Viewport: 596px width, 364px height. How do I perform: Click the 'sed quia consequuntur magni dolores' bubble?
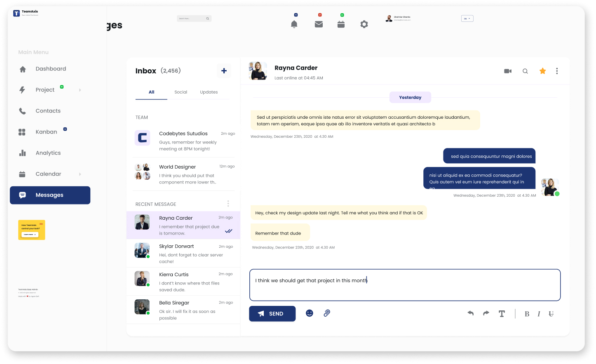(489, 156)
